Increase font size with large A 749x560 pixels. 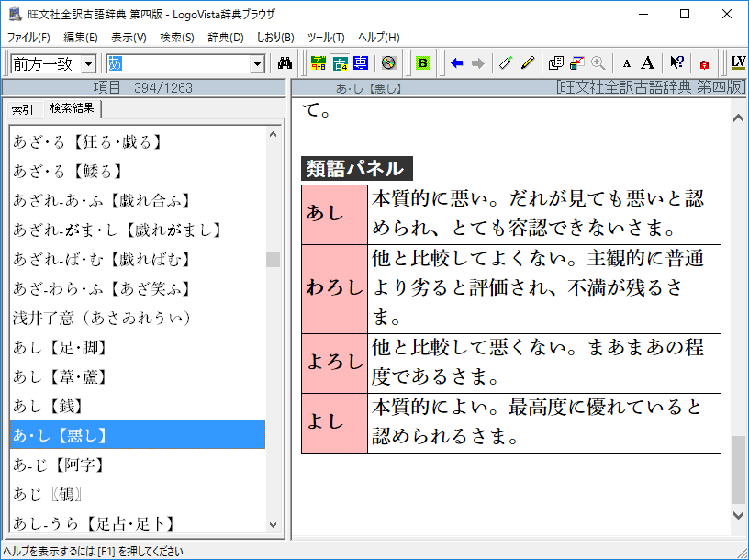pos(648,62)
